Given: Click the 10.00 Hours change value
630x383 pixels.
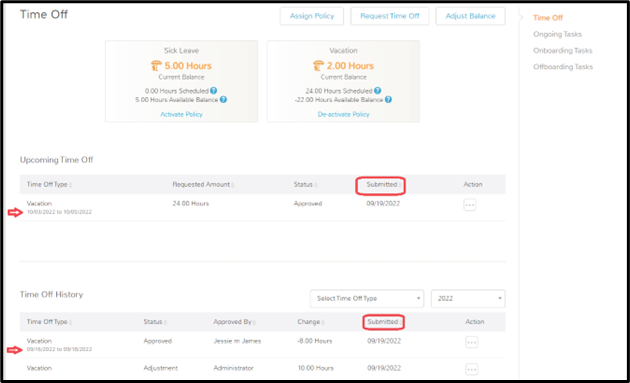Looking at the screenshot, I should click(x=315, y=368).
